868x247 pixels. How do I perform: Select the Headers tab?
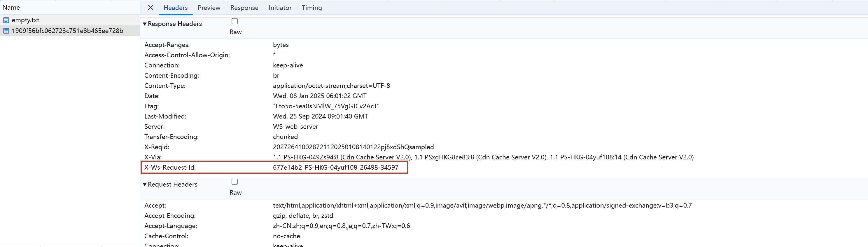176,8
